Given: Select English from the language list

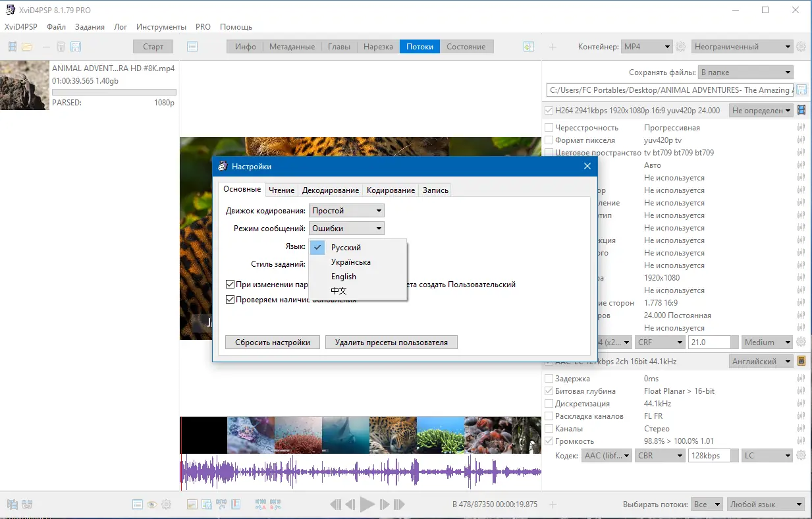Looking at the screenshot, I should pyautogui.click(x=343, y=277).
